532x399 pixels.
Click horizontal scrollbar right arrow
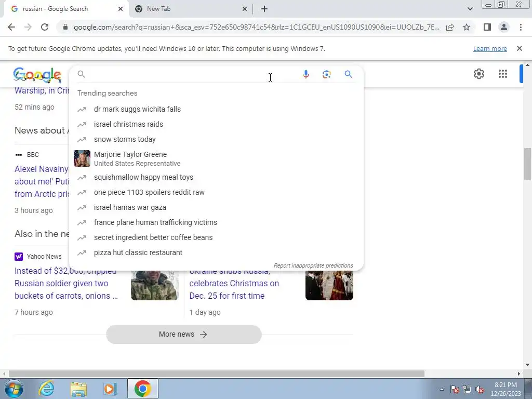(x=519, y=374)
